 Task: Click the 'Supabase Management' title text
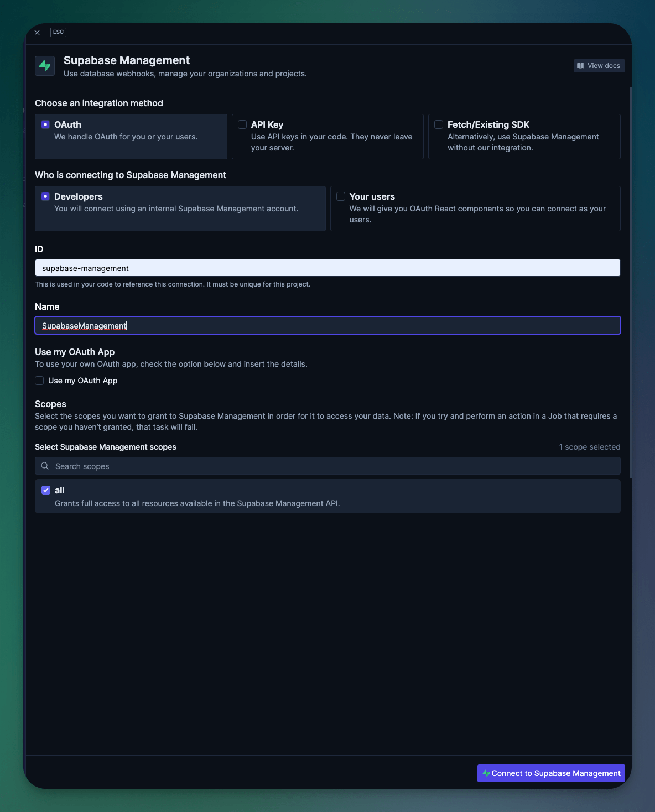point(127,60)
